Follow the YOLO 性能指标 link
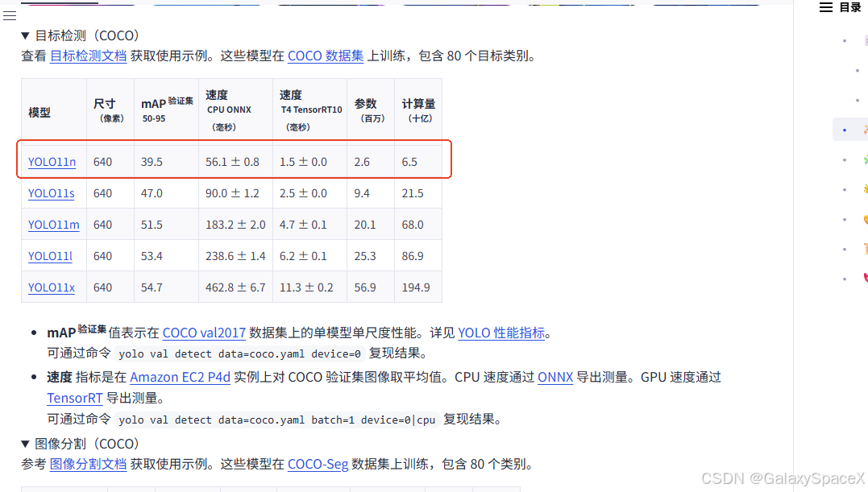The width and height of the screenshot is (868, 492). click(x=501, y=333)
